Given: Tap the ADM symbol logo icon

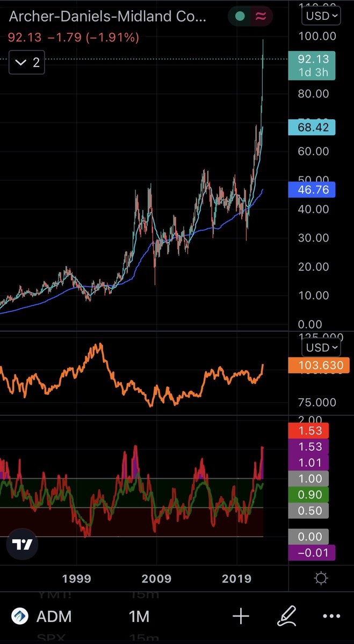Looking at the screenshot, I should pos(20,617).
